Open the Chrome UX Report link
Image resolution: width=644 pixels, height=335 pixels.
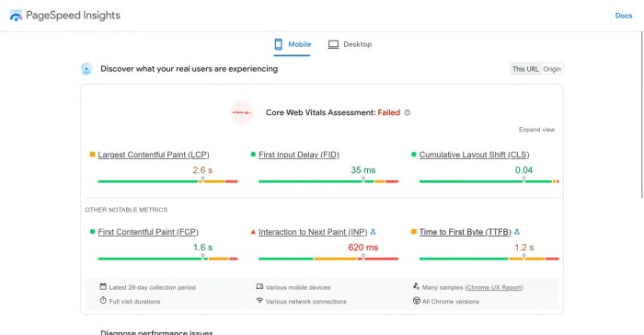pos(494,287)
